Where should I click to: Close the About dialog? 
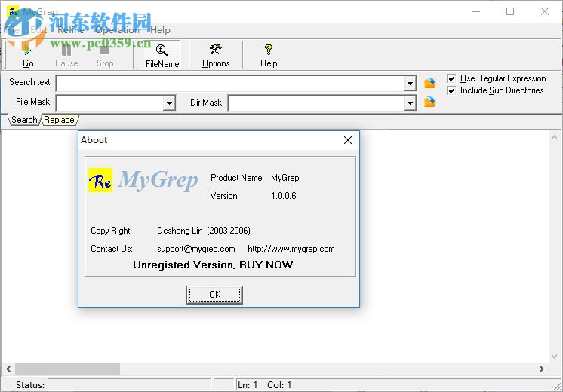[348, 140]
